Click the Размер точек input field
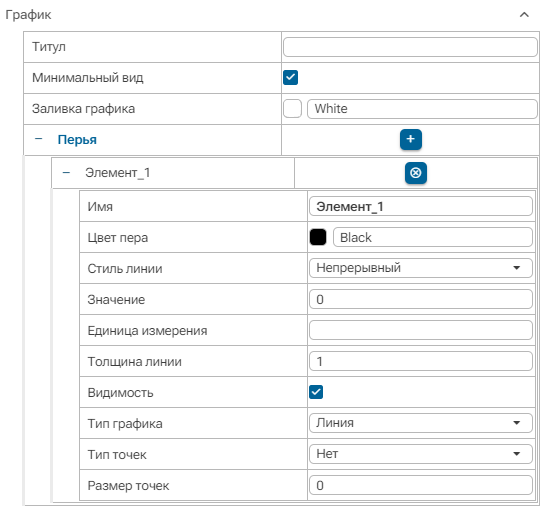The image size is (540, 508). 420,485
